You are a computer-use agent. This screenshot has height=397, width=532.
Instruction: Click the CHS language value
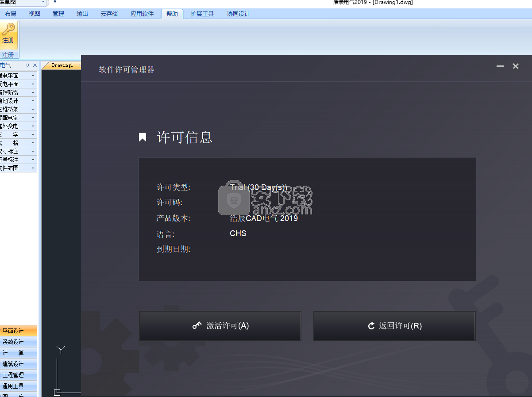pyautogui.click(x=238, y=233)
